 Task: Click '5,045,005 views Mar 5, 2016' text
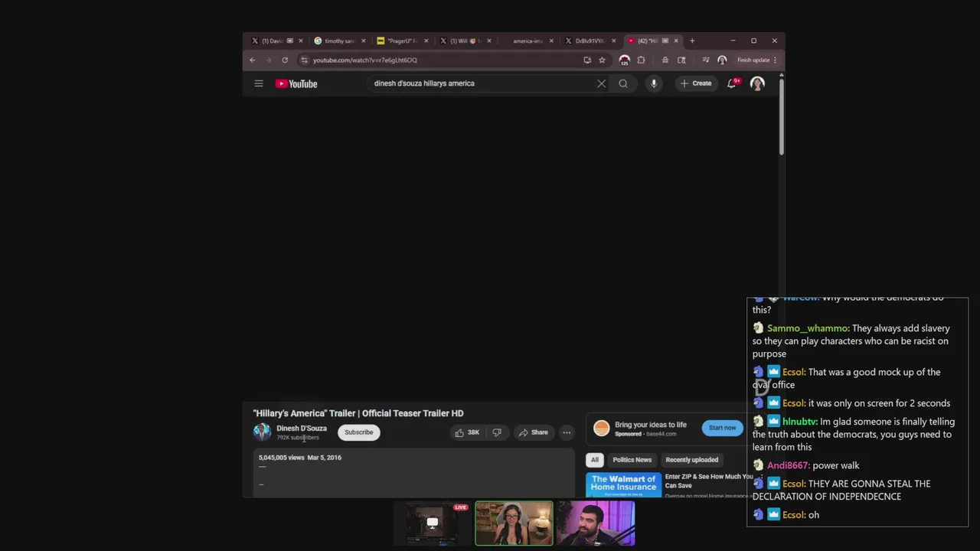pyautogui.click(x=300, y=458)
